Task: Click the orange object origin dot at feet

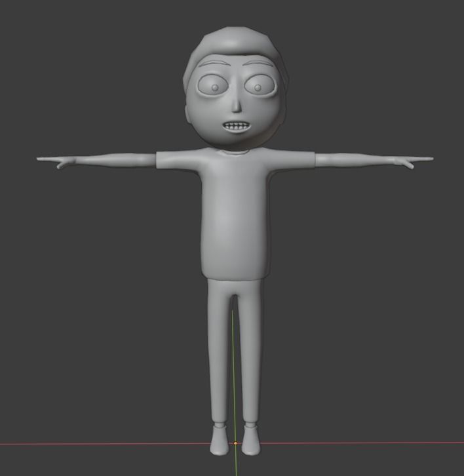Action: [235, 443]
